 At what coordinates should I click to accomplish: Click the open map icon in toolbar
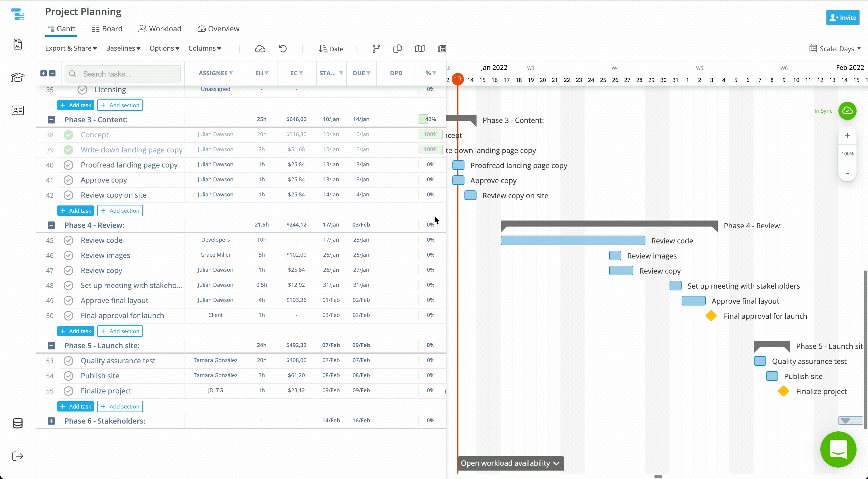click(420, 49)
